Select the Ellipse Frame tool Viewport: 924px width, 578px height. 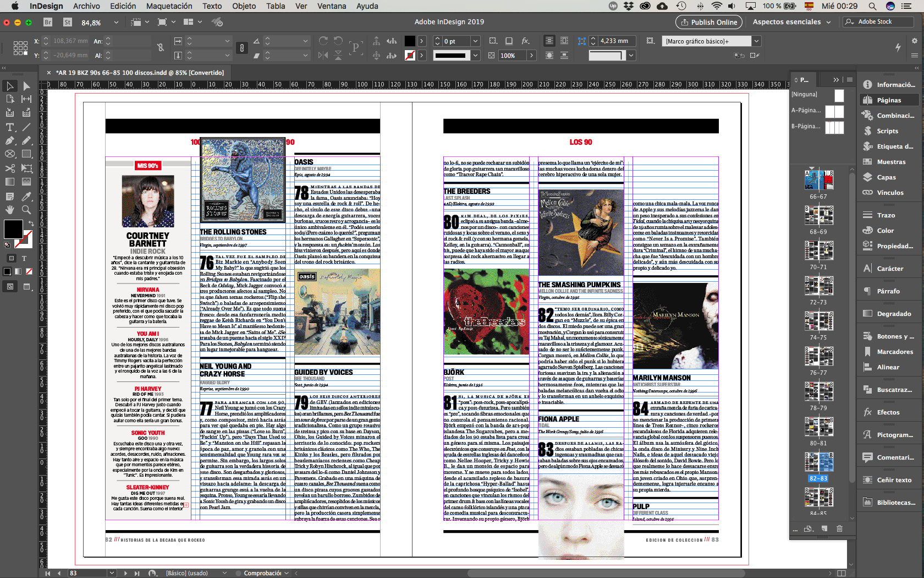10,154
